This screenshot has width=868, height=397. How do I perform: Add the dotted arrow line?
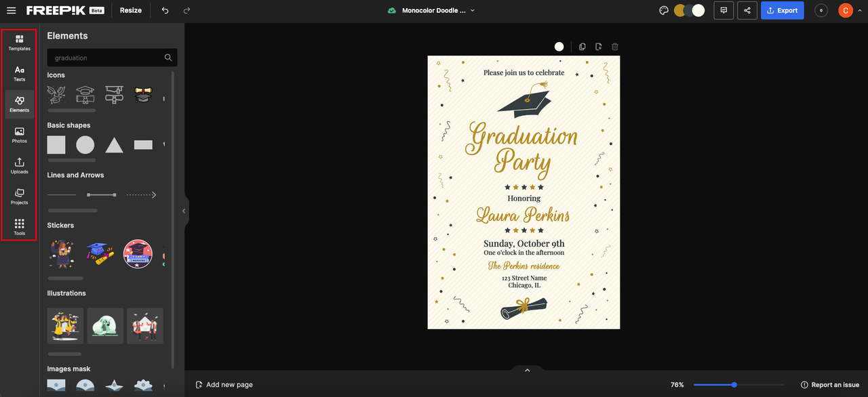[142, 194]
